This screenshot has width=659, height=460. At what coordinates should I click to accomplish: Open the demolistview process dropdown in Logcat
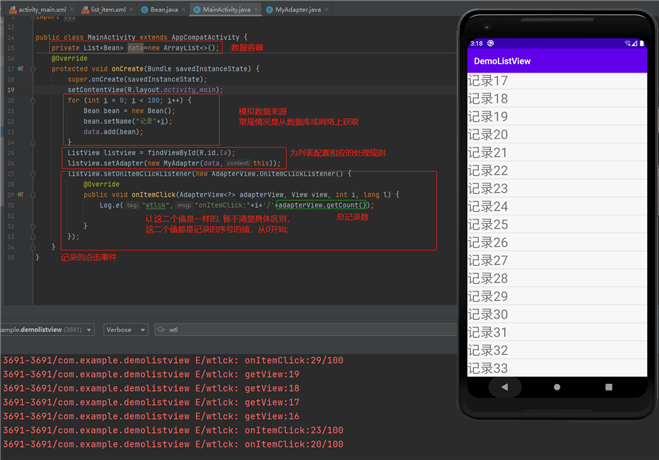pyautogui.click(x=46, y=330)
